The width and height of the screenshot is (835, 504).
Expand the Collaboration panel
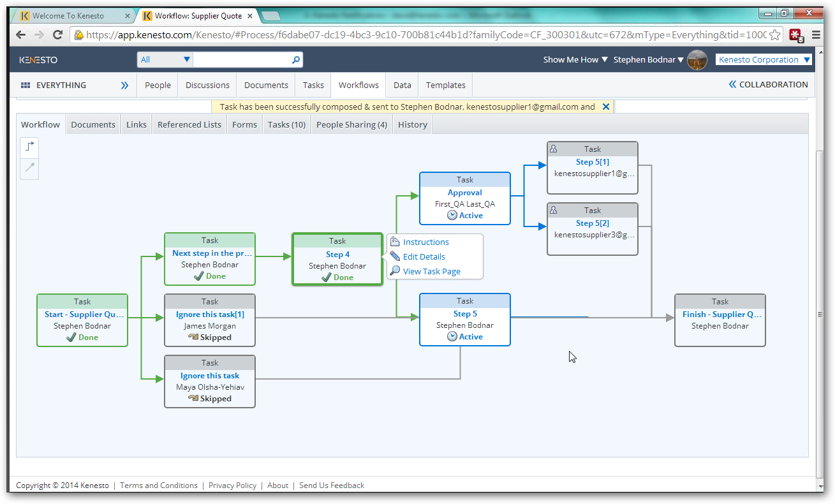768,84
